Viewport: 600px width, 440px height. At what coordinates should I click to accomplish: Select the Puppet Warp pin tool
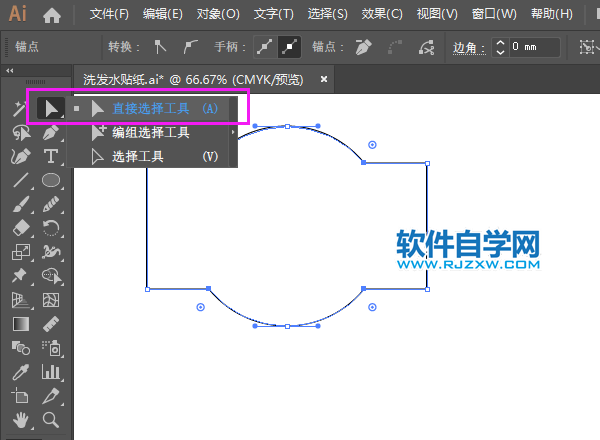20,276
